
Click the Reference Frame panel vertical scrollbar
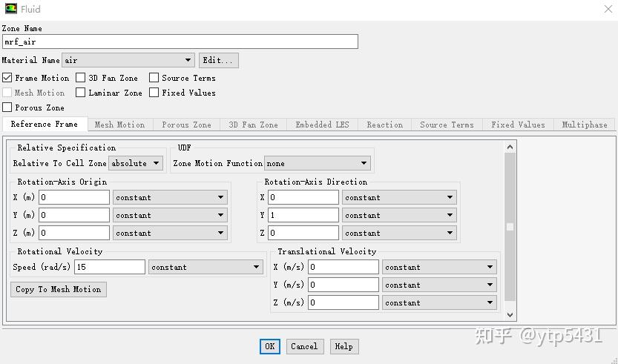pyautogui.click(x=510, y=228)
